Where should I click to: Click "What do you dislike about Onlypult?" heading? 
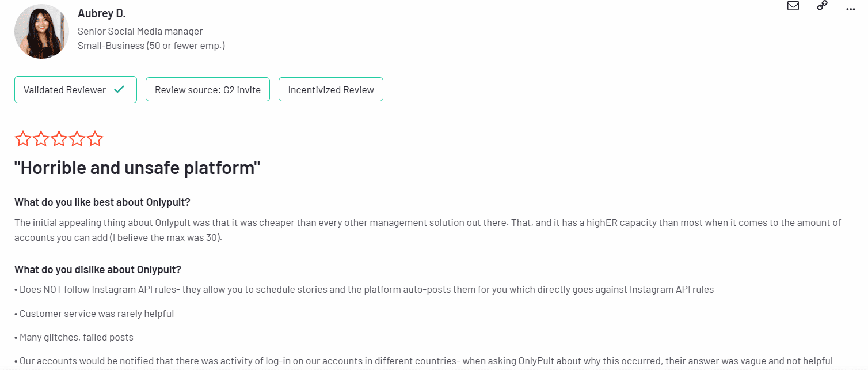tap(98, 269)
